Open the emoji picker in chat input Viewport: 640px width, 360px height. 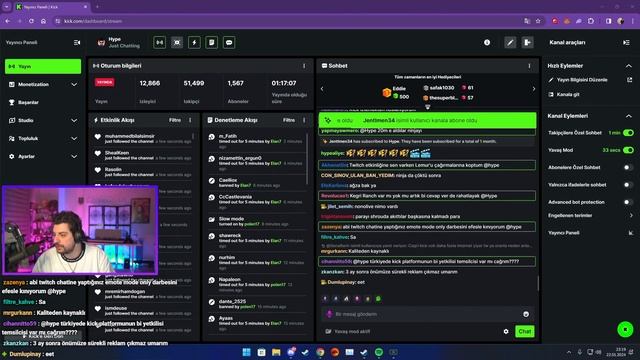[x=526, y=314]
